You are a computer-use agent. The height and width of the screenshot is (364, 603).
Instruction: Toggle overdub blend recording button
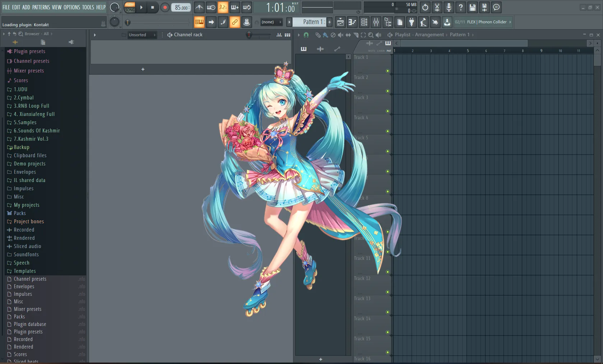click(x=235, y=7)
